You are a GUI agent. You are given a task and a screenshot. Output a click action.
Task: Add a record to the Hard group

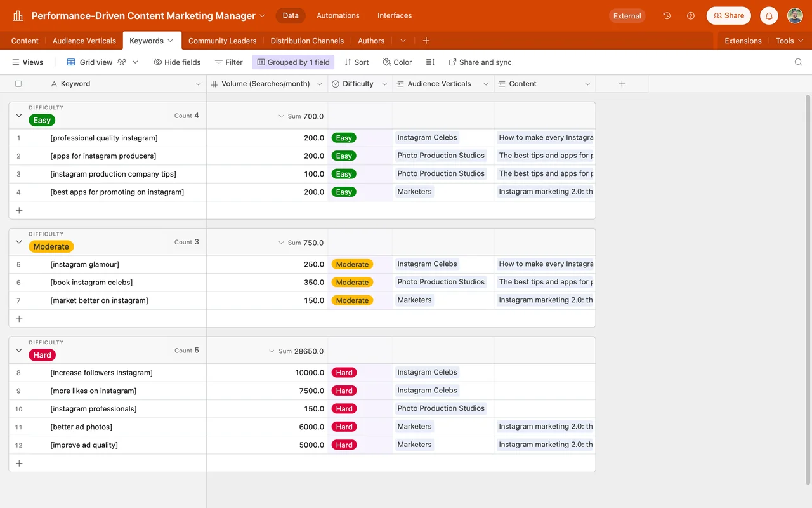point(19,463)
